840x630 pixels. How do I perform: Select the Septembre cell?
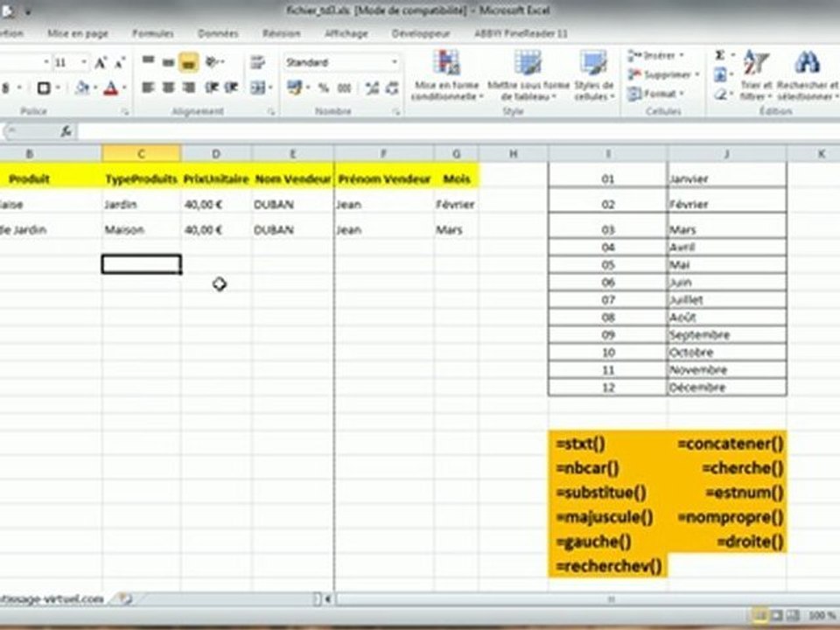tap(727, 335)
